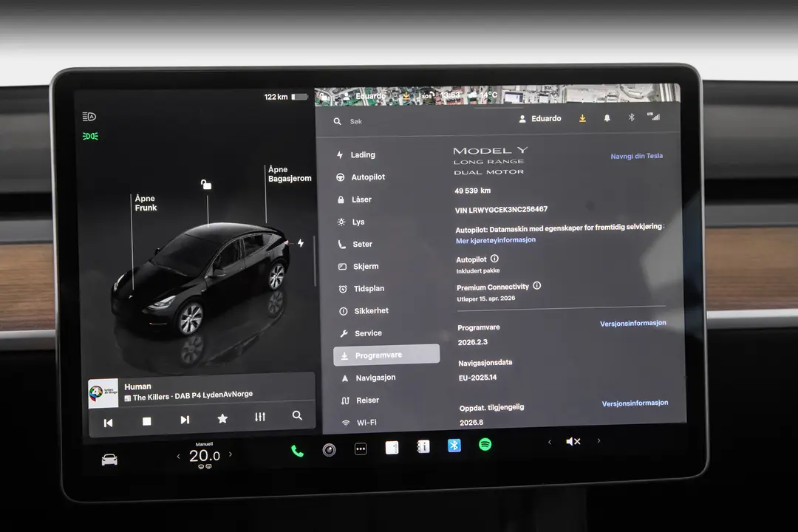The height and width of the screenshot is (532, 798).
Task: Open the Autopilot settings menu
Action: (361, 177)
